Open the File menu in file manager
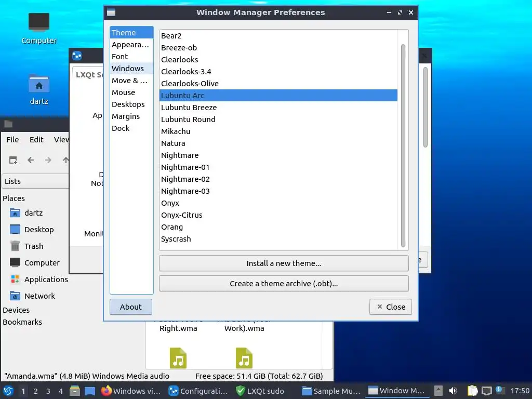This screenshot has width=532, height=399. pyautogui.click(x=12, y=139)
